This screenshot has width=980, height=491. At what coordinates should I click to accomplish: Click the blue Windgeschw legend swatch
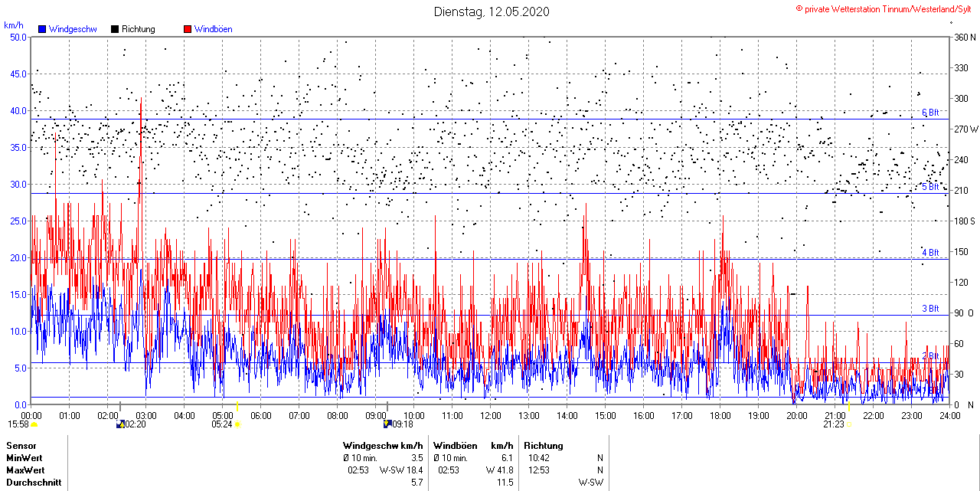[42, 29]
